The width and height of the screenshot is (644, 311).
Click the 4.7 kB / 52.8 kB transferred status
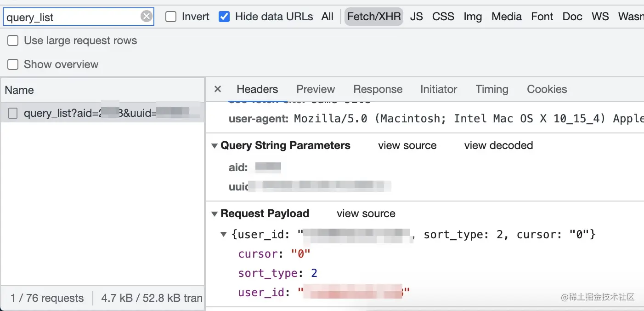[152, 299]
